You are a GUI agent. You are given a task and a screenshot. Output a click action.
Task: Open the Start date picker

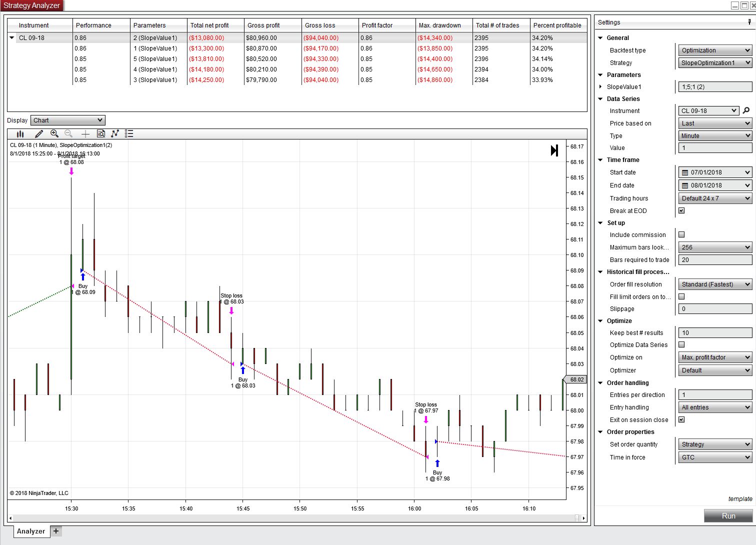pos(715,172)
